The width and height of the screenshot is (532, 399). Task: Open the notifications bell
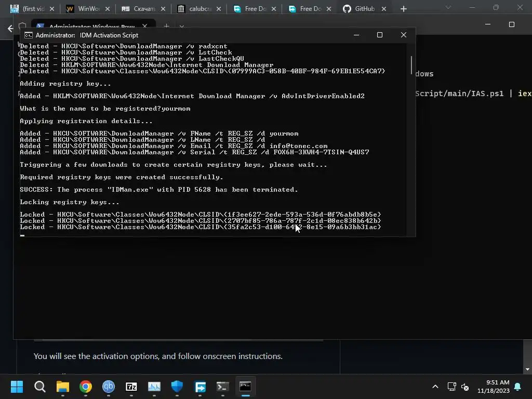pos(518,387)
